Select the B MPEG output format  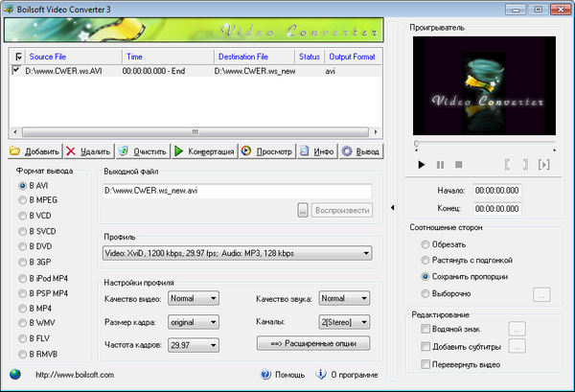(x=24, y=200)
